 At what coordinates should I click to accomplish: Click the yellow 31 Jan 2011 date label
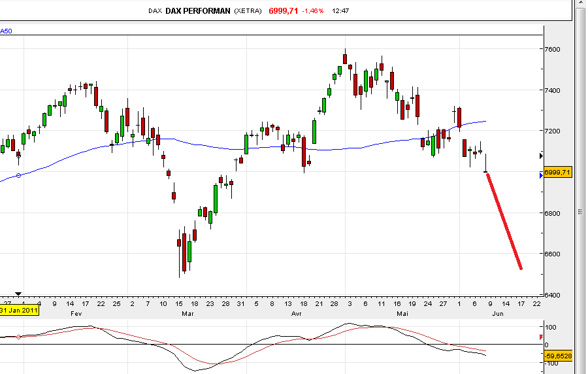click(19, 310)
